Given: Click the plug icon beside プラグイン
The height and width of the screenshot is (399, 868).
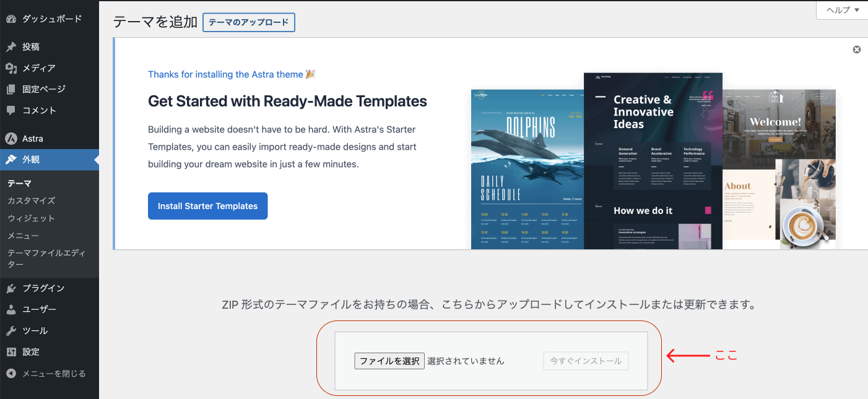Looking at the screenshot, I should point(11,288).
